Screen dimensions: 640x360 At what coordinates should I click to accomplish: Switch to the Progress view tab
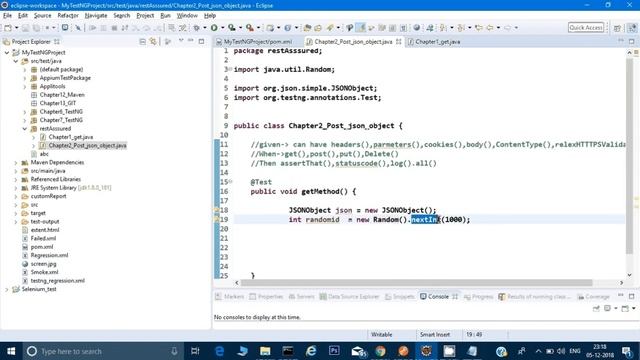(x=478, y=297)
